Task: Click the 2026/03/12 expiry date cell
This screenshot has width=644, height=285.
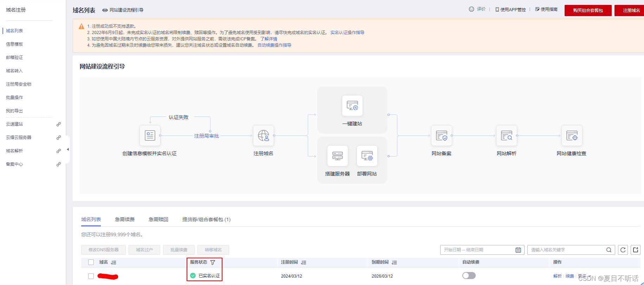Action: pyautogui.click(x=382, y=276)
